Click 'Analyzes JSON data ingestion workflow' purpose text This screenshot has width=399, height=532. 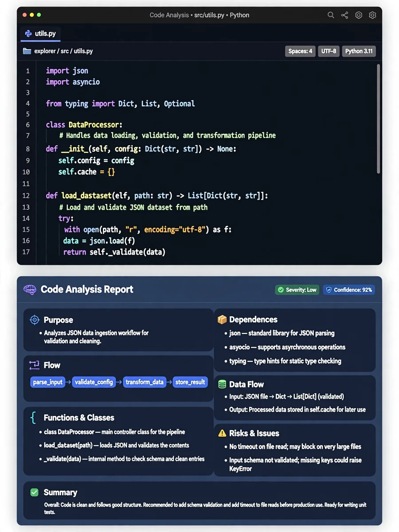tap(96, 337)
